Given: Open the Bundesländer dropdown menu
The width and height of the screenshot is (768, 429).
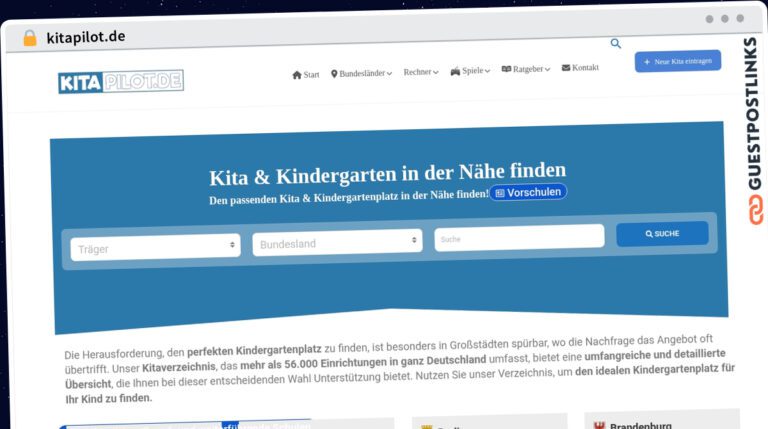Looking at the screenshot, I should [361, 73].
